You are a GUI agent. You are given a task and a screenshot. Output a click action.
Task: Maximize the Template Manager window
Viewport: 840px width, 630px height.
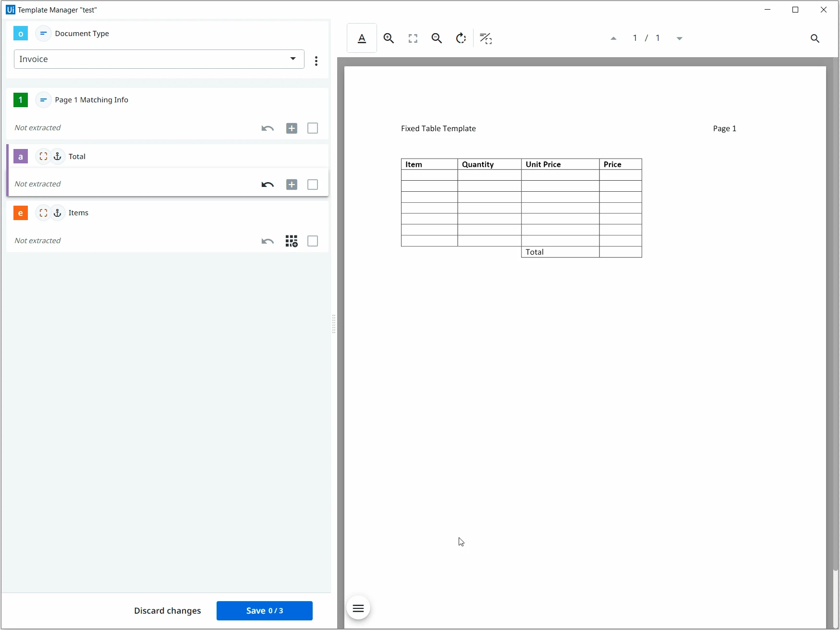coord(795,10)
